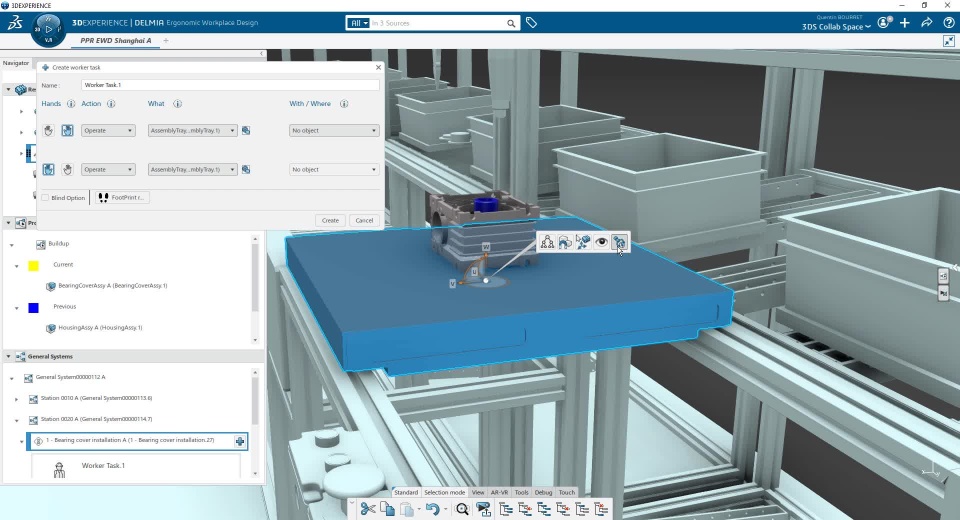
Task: Click the yellow Current color swatch
Action: click(x=33, y=265)
